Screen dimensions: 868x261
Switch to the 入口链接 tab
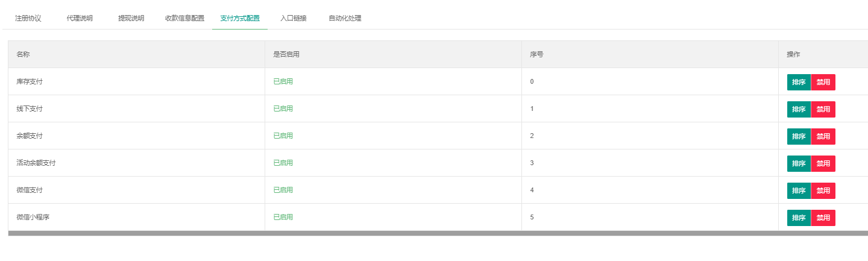294,18
